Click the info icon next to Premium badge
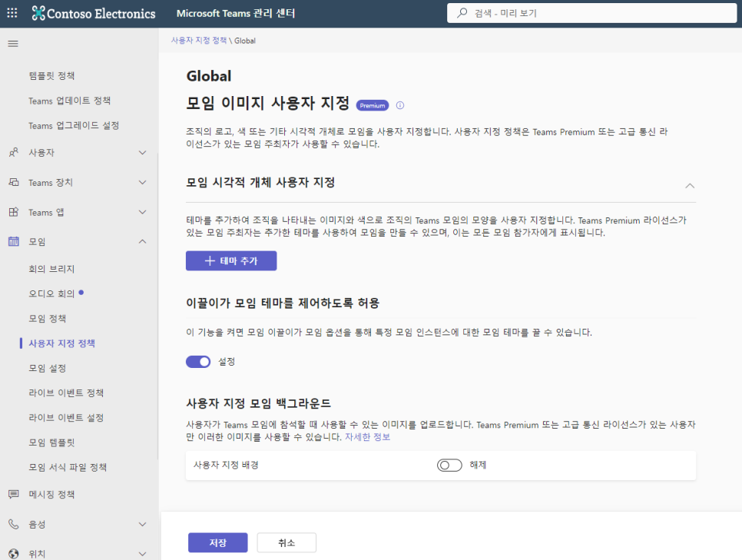Viewport: 742px width, 560px height. [400, 105]
